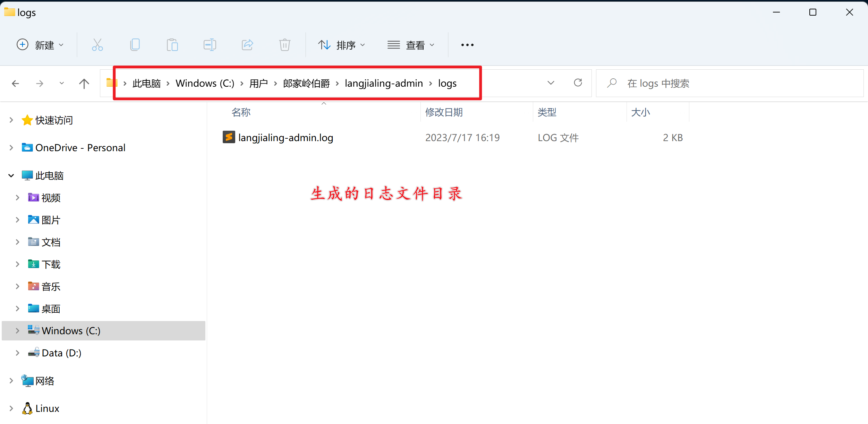Click the Paste clipboard icon
Image resolution: width=868 pixels, height=424 pixels.
172,45
